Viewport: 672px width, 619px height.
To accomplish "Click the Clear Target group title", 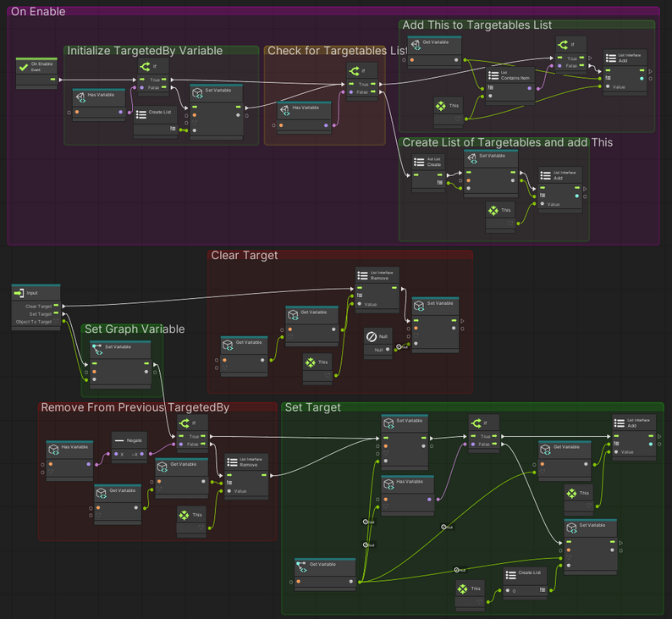I will tap(245, 256).
